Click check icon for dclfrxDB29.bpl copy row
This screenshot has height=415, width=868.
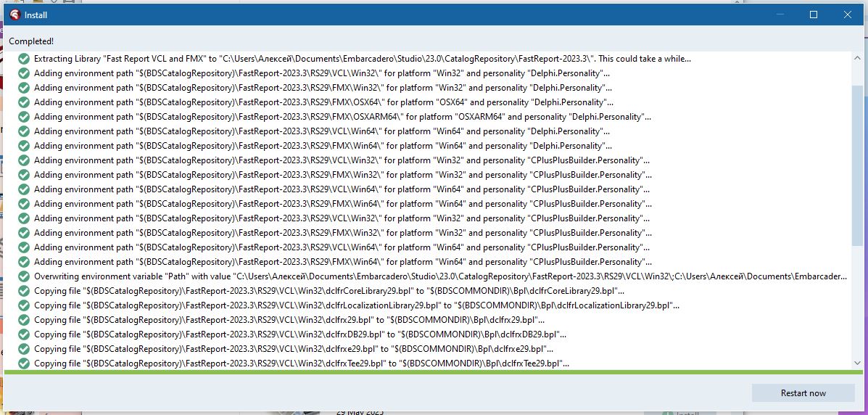coord(23,334)
